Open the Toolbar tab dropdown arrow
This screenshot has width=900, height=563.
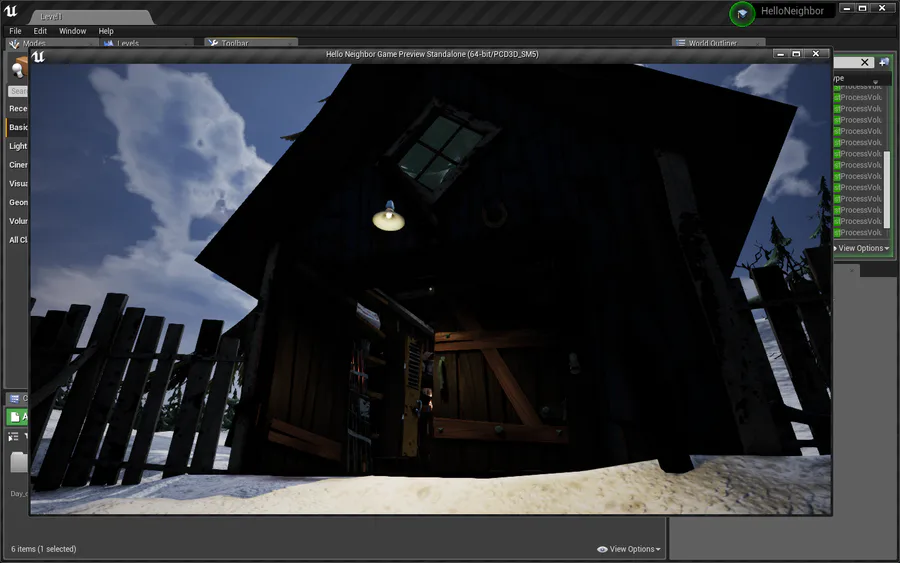pyautogui.click(x=290, y=44)
